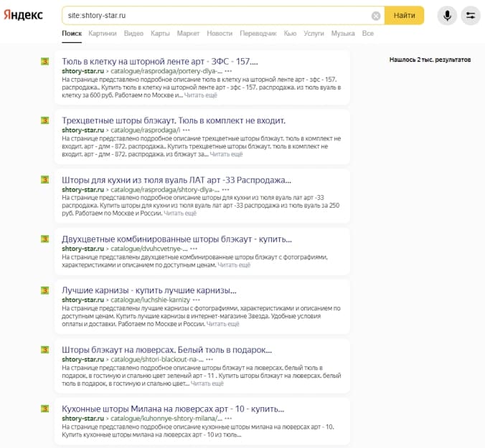This screenshot has width=485, height=448.
Task: Expand Читать ещё under Шторы блэкаут на люверсах
Action: (x=207, y=383)
